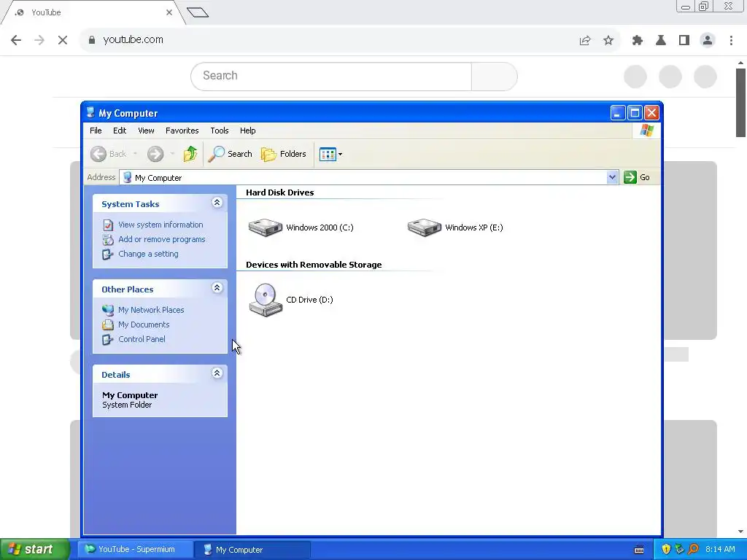Open the Windows XP (E:) drive icon
The image size is (747, 560).
pyautogui.click(x=425, y=227)
